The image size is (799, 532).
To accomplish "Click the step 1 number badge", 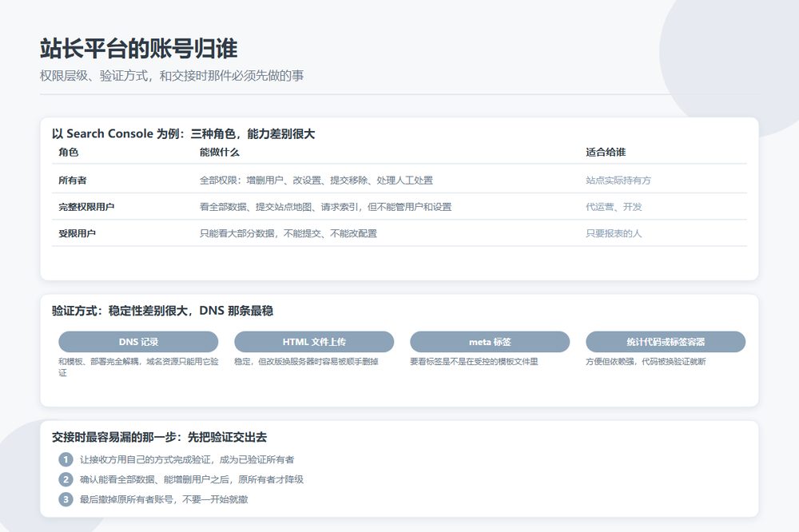I will [66, 459].
